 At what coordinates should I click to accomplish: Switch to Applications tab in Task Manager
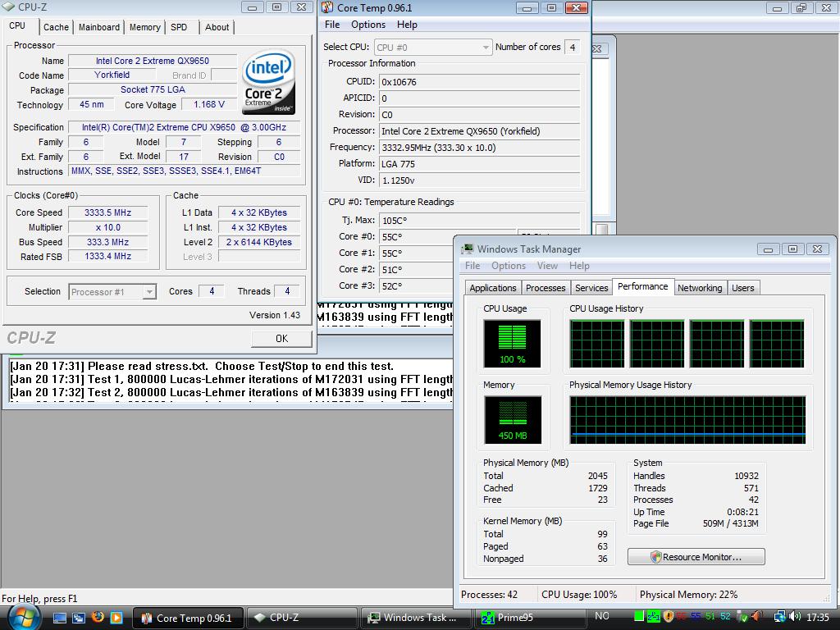[x=493, y=288]
